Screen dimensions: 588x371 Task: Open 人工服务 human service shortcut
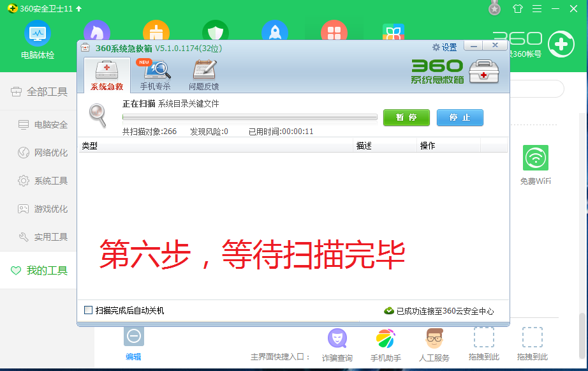[x=434, y=339]
